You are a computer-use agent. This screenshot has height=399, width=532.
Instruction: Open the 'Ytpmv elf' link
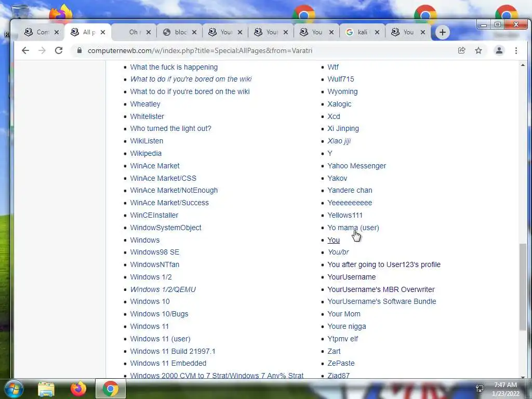click(342, 339)
